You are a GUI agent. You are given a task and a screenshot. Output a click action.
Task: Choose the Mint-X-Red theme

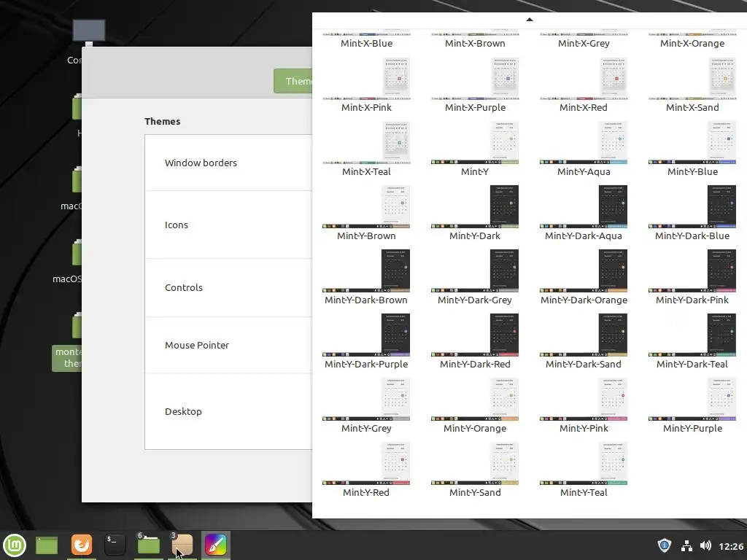(x=584, y=85)
